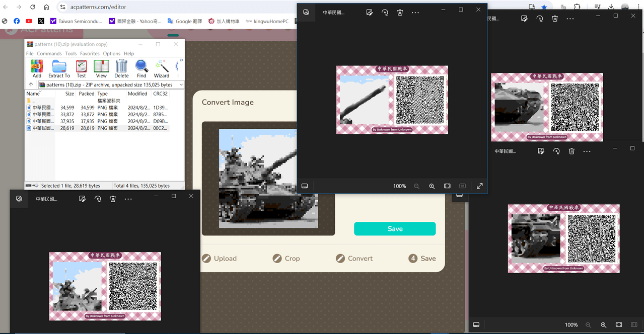Launch the WinRAR Wizard wand icon
The width and height of the screenshot is (644, 334).
(162, 66)
